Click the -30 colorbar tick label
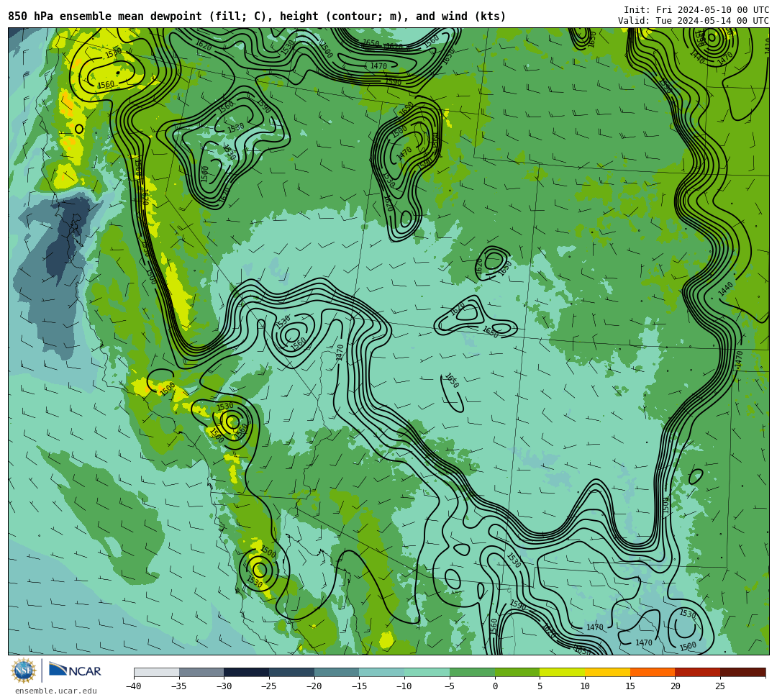Screen dimensions: 777x700 (x=224, y=686)
